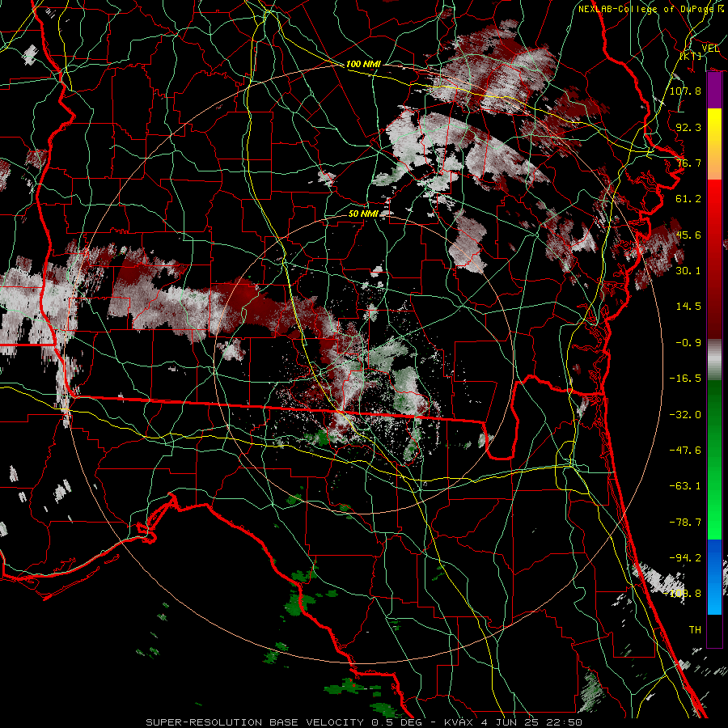
Task: Click the -94.2 knot legend value
Action: click(685, 557)
